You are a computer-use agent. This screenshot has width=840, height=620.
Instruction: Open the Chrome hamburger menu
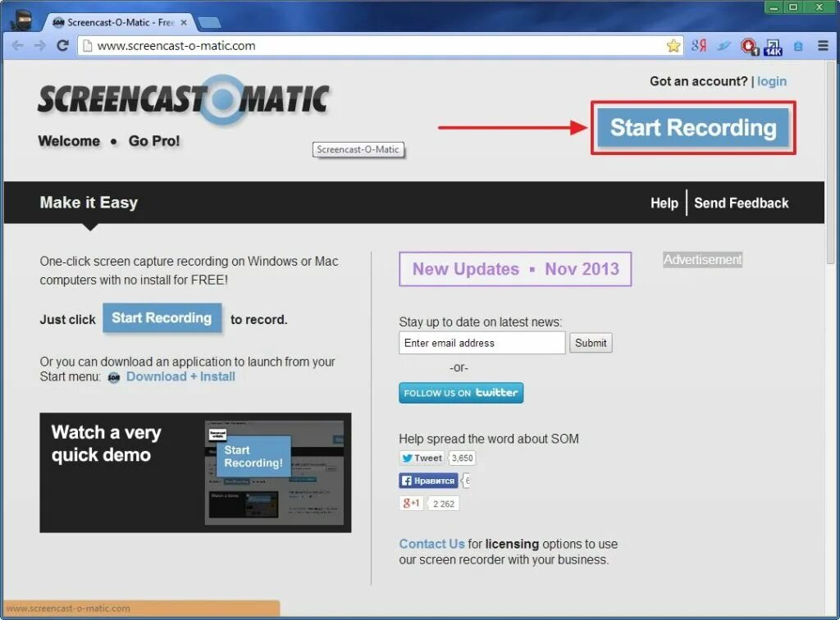click(x=824, y=45)
